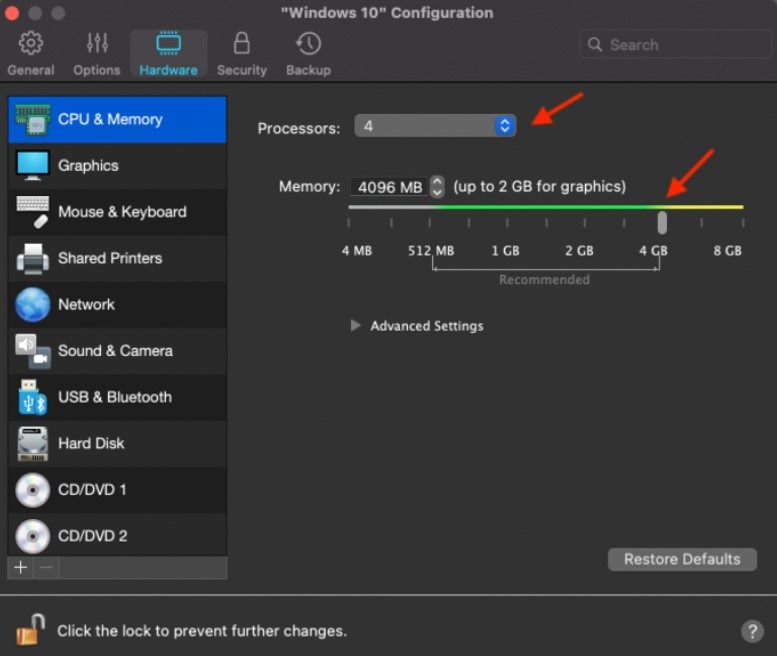Remove a device with the minus button
777x656 pixels.
click(46, 567)
